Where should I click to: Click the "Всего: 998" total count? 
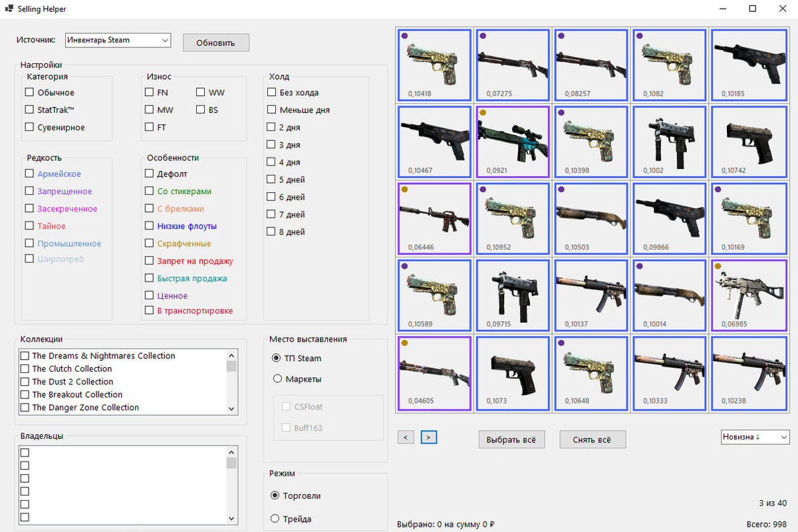pyautogui.click(x=767, y=525)
